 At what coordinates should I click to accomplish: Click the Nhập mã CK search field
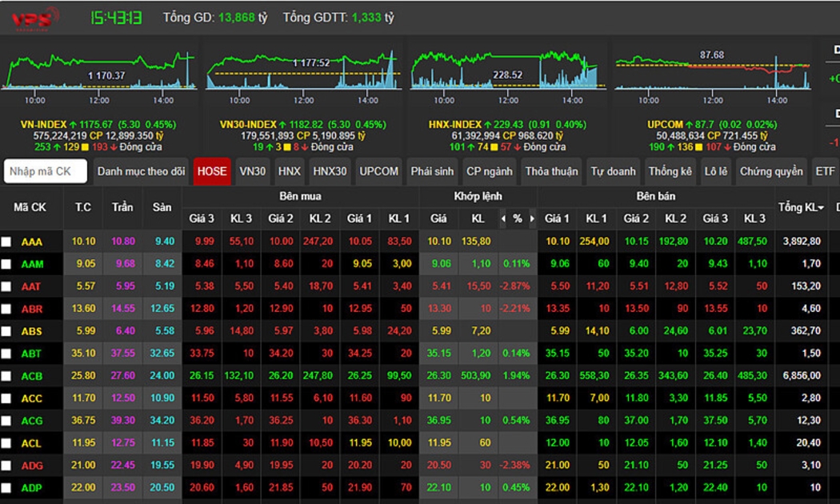click(x=46, y=171)
